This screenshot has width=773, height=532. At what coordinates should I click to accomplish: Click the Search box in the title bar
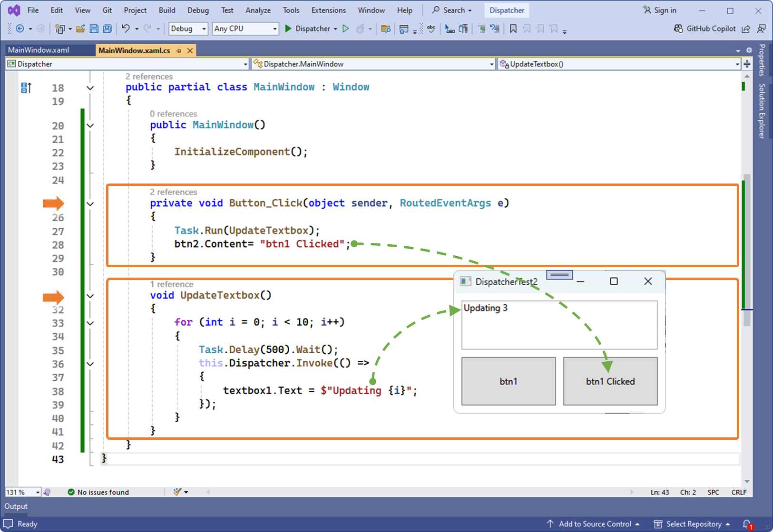click(x=452, y=10)
